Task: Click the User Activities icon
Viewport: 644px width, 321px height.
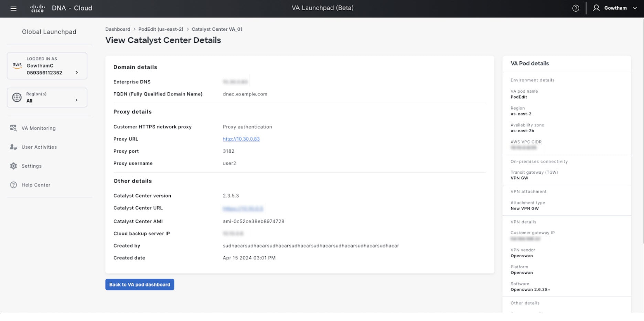Action: coord(13,147)
